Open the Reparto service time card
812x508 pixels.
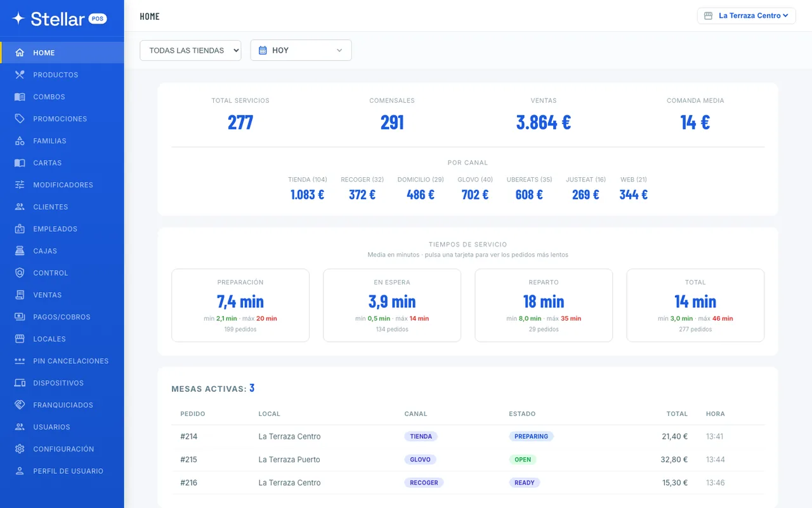544,305
